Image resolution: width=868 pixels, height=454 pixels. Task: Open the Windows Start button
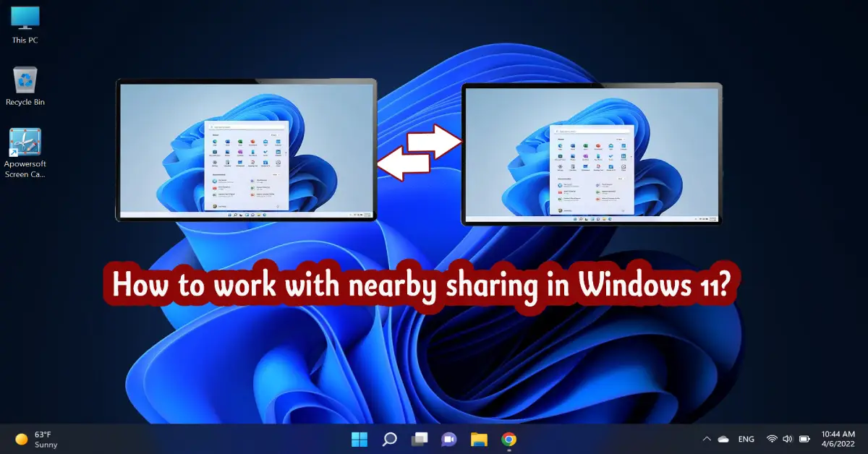coord(359,439)
